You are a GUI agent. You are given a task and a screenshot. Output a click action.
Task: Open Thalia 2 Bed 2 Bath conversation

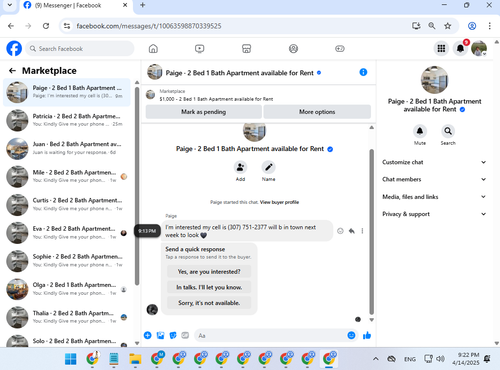point(67,317)
